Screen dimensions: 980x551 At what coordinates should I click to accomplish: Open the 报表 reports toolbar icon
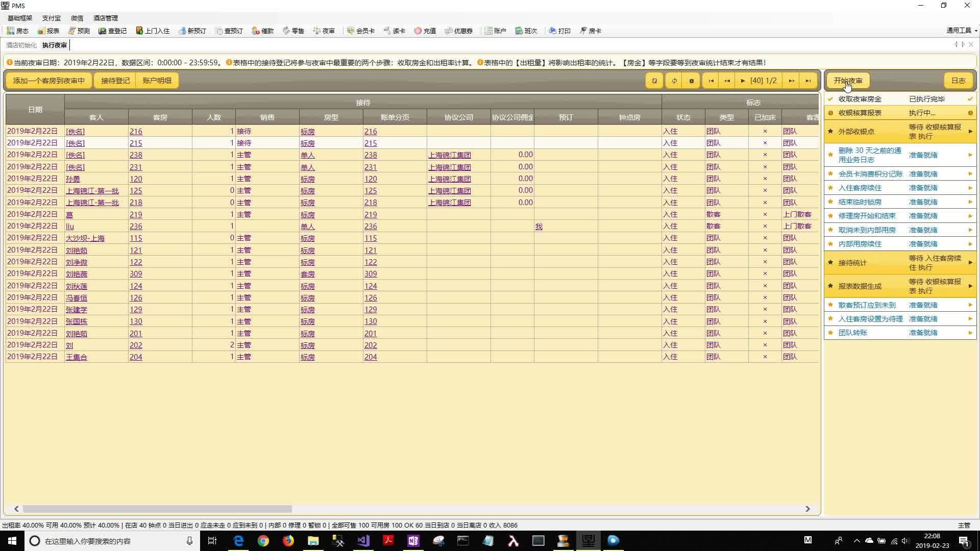point(48,31)
